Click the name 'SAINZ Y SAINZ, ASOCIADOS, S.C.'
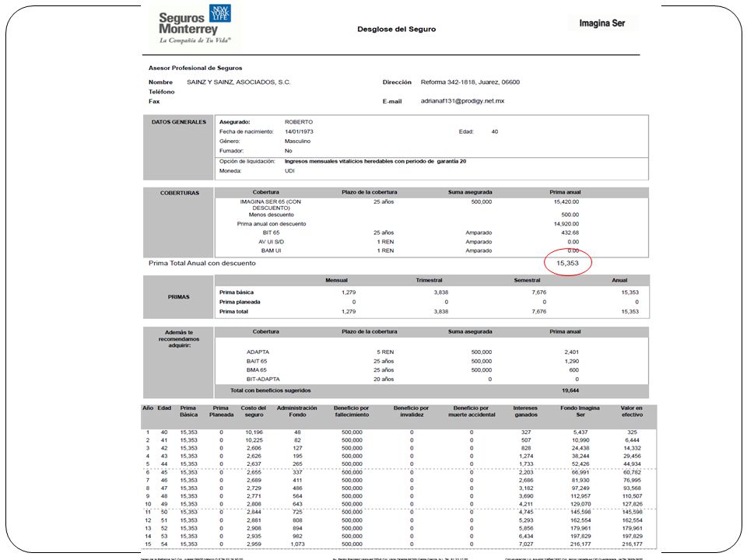This screenshot has width=747, height=560. [x=239, y=82]
